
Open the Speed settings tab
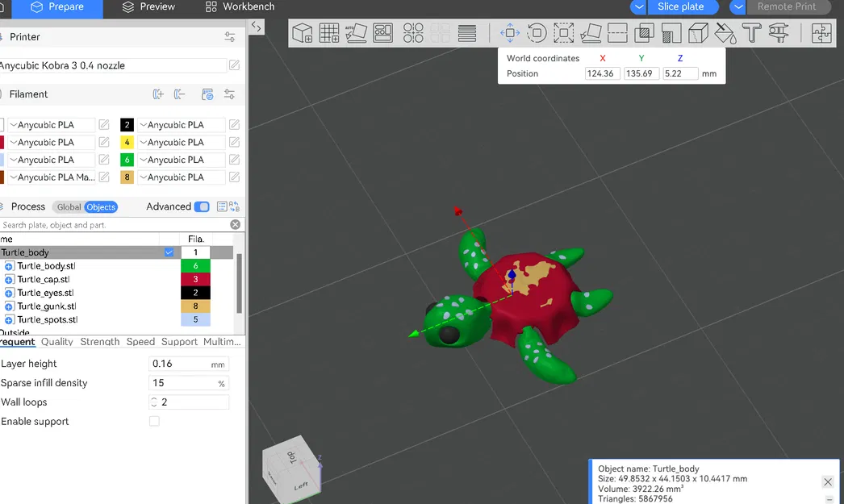tap(140, 342)
